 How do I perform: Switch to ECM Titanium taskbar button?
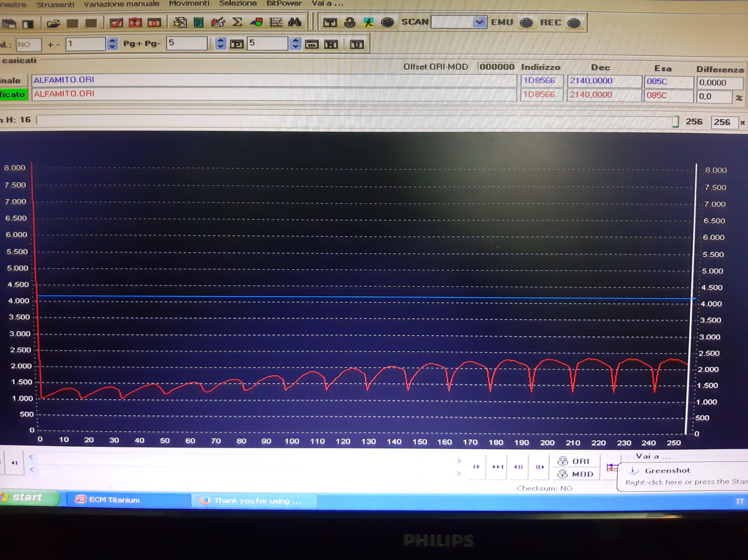tap(129, 500)
